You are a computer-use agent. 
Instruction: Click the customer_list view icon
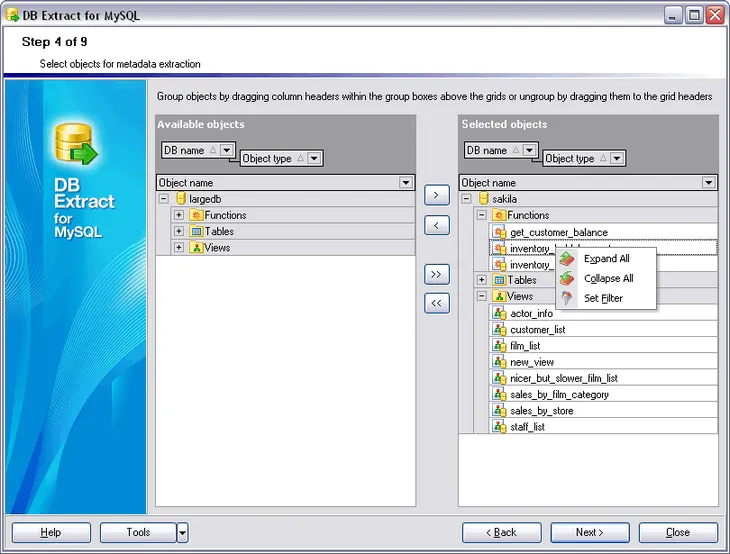pos(500,330)
